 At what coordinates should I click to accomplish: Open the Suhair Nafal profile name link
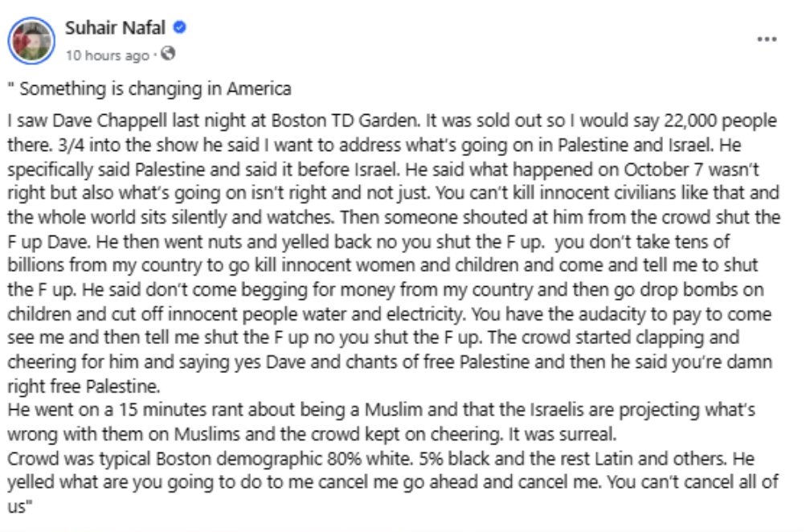115,27
